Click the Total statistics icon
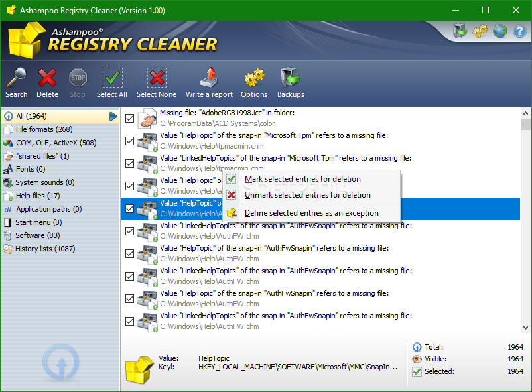This screenshot has height=392, width=532. click(x=417, y=347)
